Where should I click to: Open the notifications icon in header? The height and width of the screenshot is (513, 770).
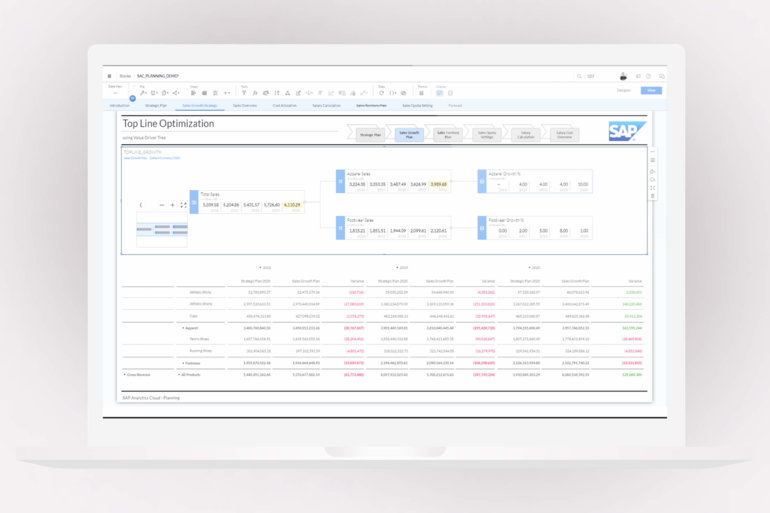638,76
